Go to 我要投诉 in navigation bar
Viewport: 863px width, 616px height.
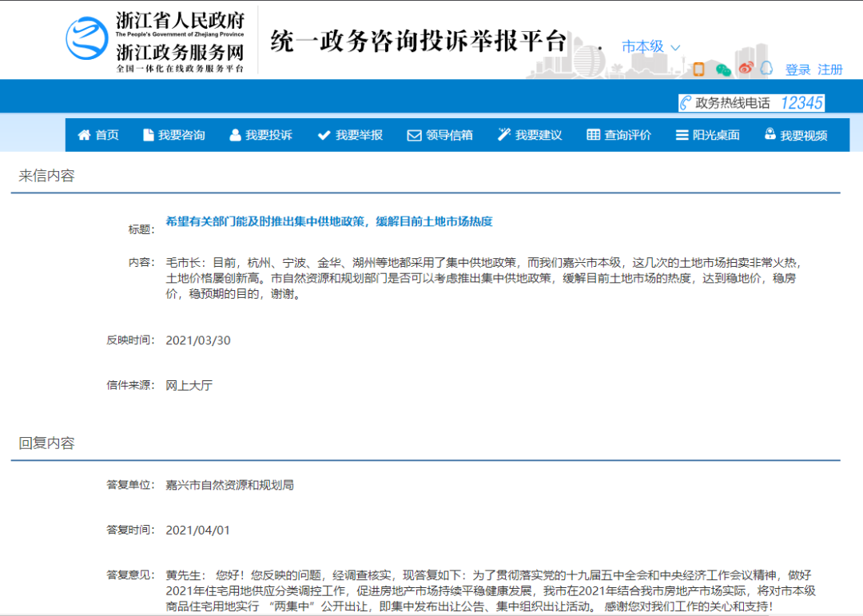click(260, 135)
